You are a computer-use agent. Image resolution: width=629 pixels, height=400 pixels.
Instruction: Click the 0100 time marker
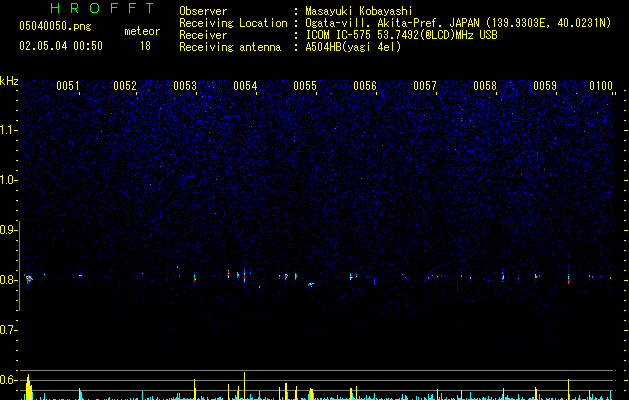601,85
